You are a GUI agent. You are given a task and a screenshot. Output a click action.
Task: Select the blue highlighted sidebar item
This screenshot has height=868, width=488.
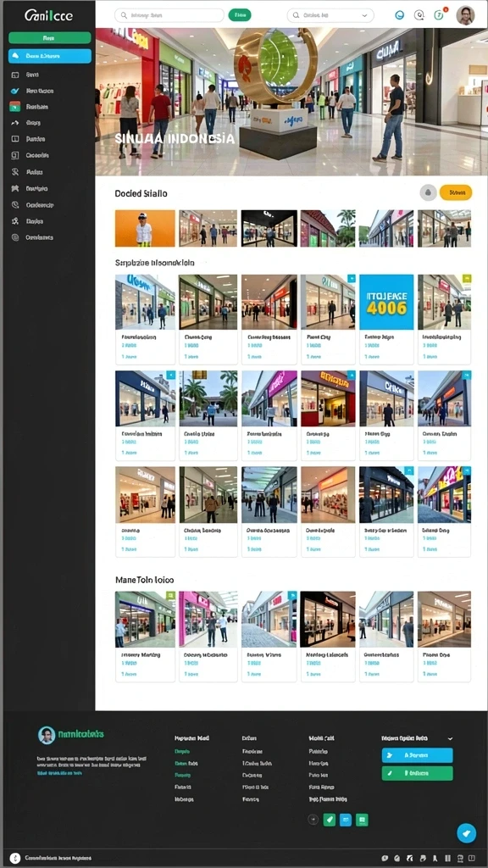pos(50,56)
